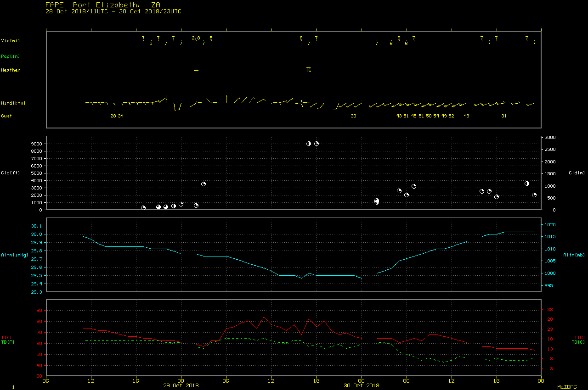Select the 2.8 mile visibility reading
588x390 pixels.
point(196,38)
